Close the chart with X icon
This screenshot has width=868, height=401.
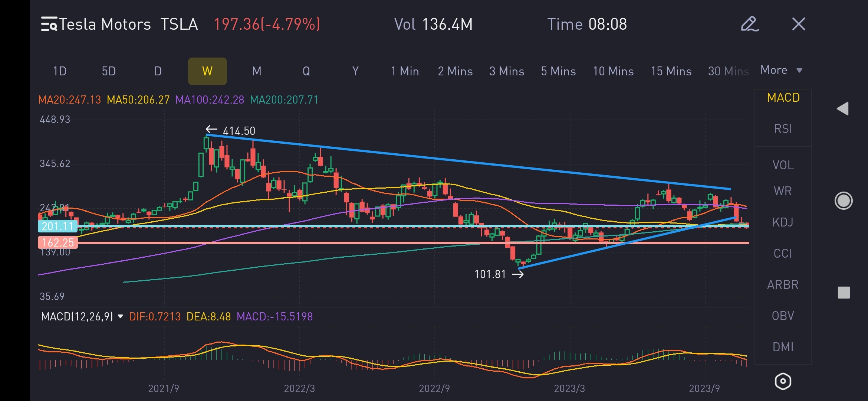[x=798, y=25]
